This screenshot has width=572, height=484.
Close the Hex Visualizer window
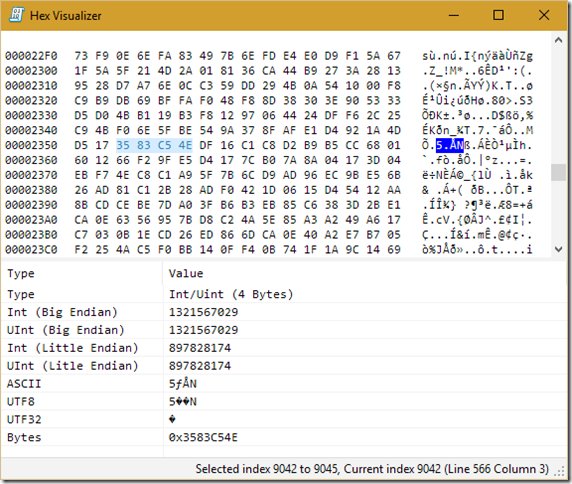544,15
